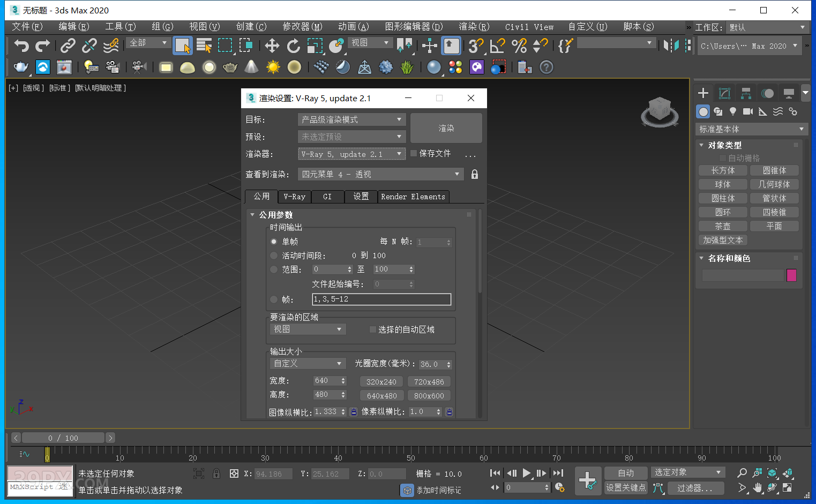This screenshot has height=504, width=816.
Task: Click the Zoom Extents All icon
Action: coord(788,473)
